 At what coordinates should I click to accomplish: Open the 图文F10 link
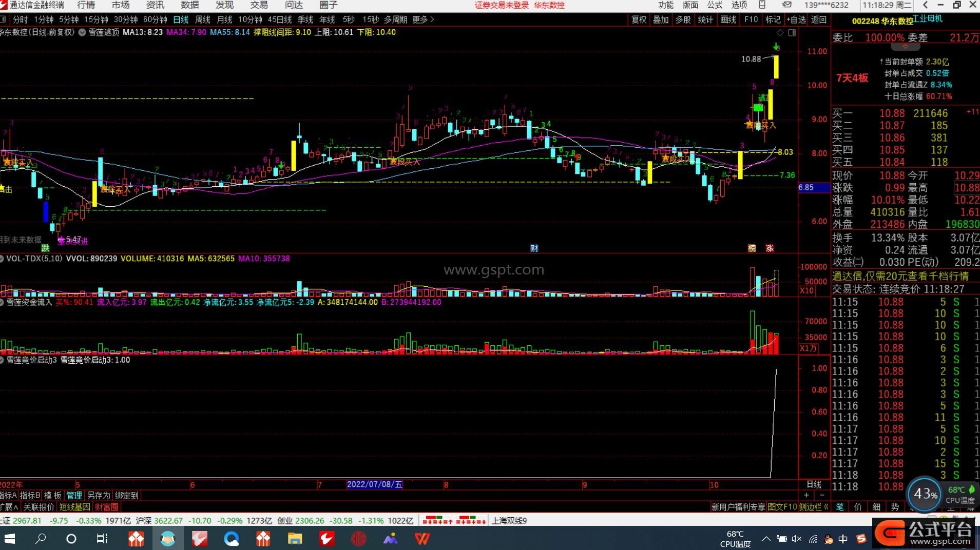click(782, 507)
